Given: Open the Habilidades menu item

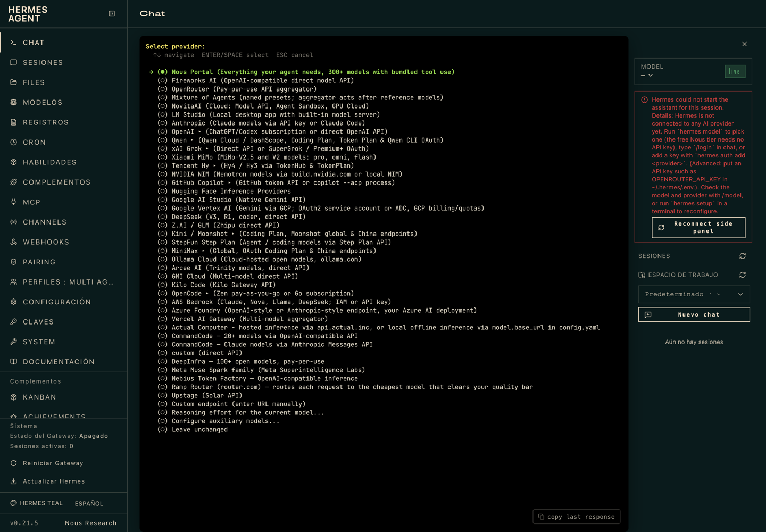Looking at the screenshot, I should (x=63, y=162).
